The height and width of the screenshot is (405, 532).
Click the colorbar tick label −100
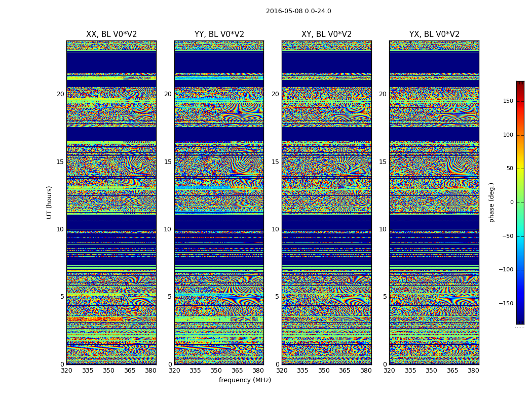[506, 269]
